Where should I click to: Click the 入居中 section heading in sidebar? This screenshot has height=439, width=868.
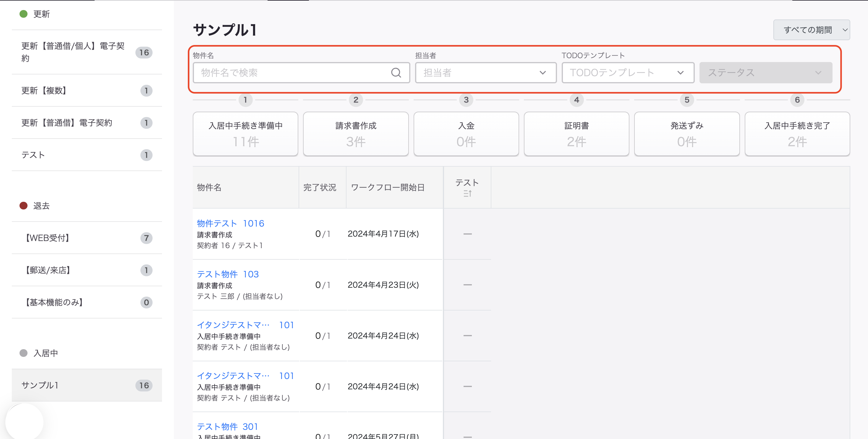(x=46, y=353)
